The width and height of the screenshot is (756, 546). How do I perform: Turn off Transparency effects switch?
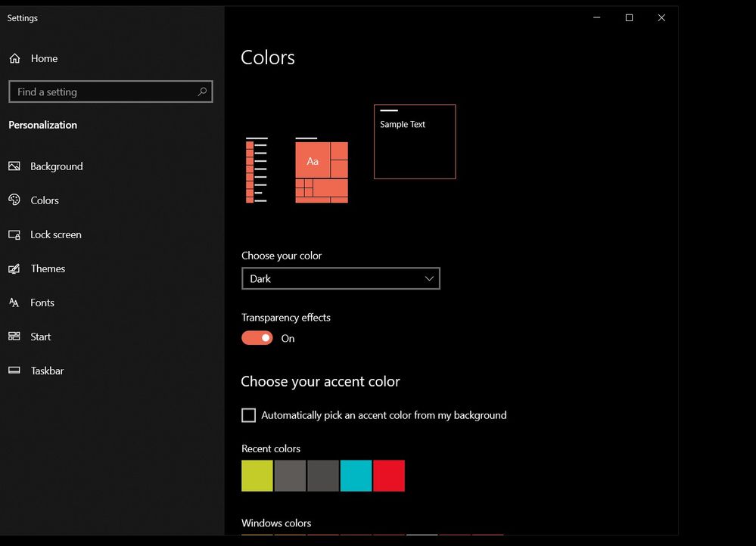click(x=257, y=338)
